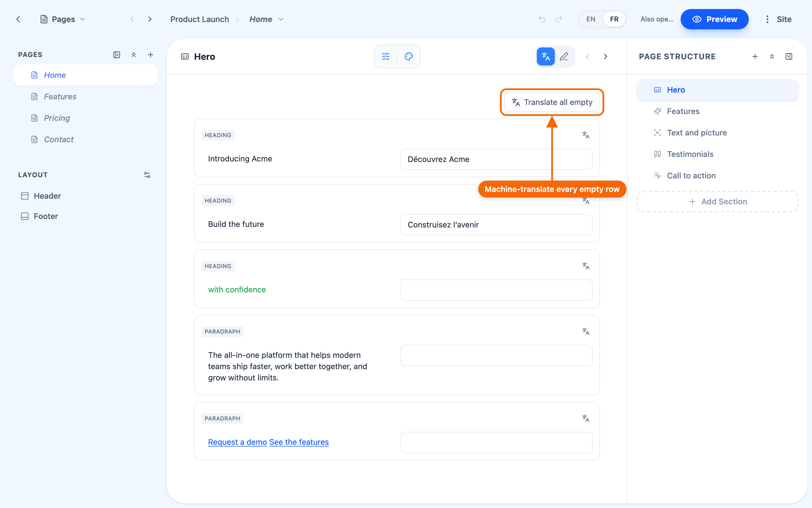The height and width of the screenshot is (508, 812).
Task: Translate the Introducing Acme heading row
Action: tap(586, 135)
